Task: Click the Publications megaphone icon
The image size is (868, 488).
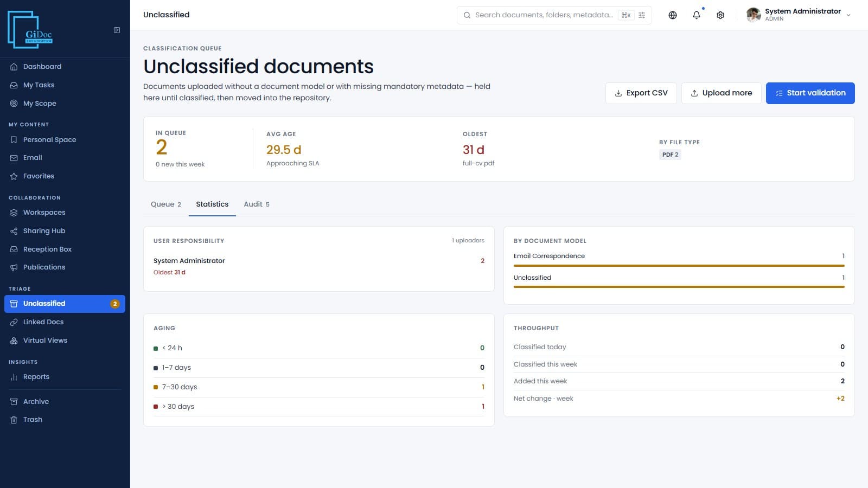Action: 14,267
